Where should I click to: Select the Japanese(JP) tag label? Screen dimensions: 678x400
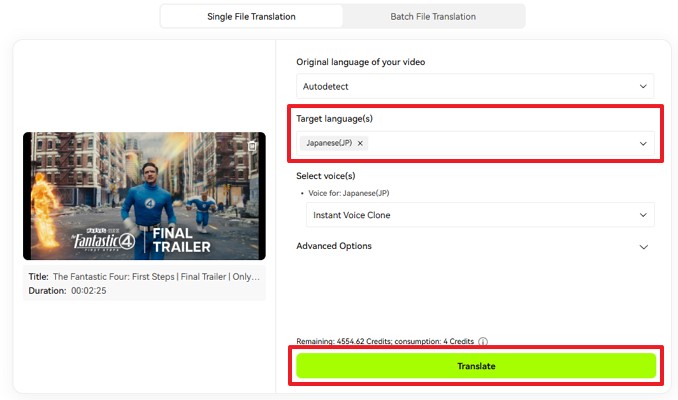(x=329, y=143)
